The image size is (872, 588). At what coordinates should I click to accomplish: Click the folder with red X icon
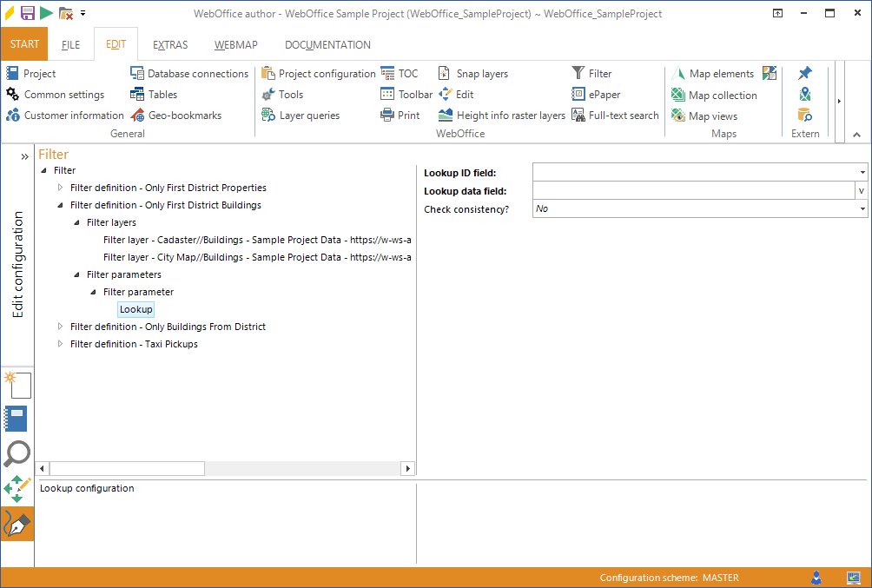pos(65,13)
